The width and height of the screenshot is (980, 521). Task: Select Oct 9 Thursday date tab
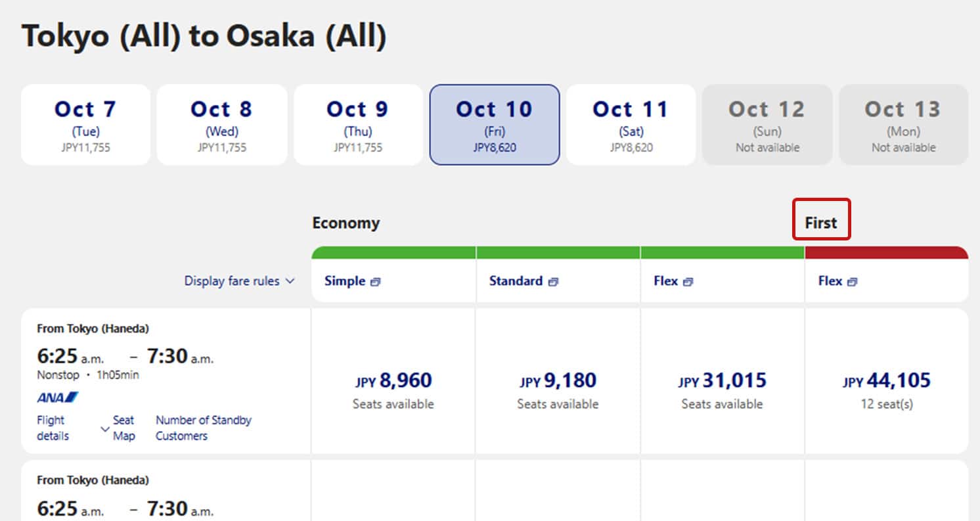[358, 125]
